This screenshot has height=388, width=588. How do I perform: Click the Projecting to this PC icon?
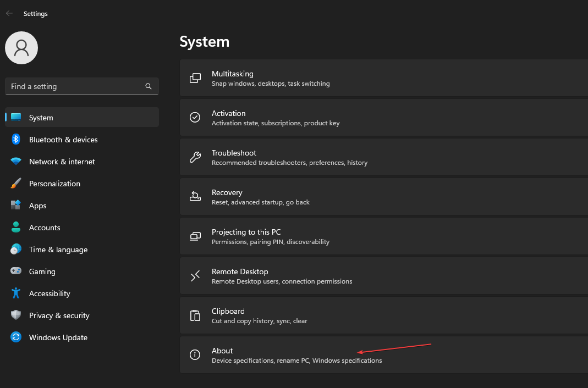195,236
